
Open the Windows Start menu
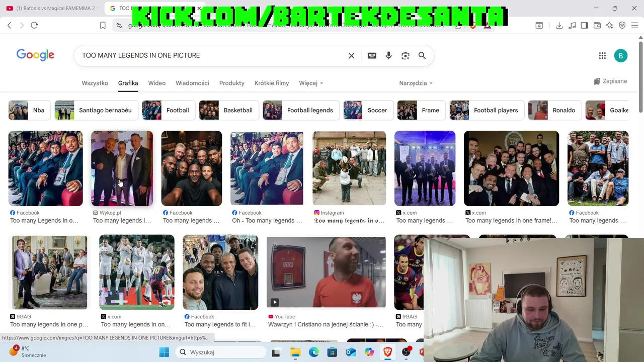point(164,352)
